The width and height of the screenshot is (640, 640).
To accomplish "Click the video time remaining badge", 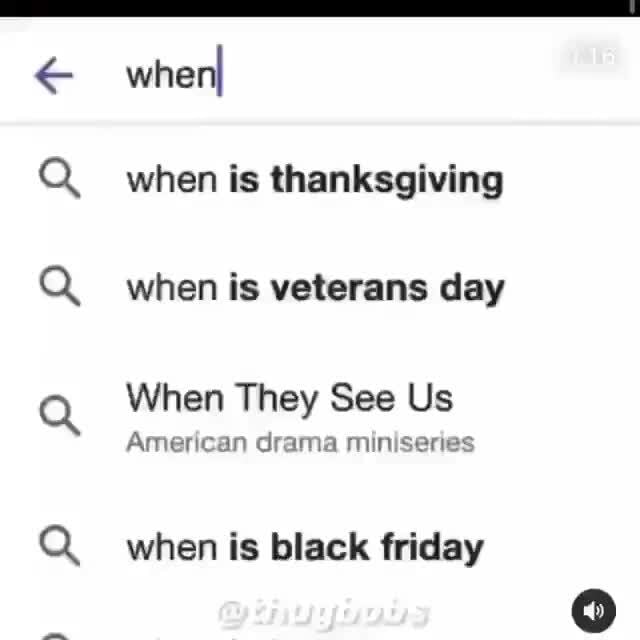I will click(x=593, y=57).
